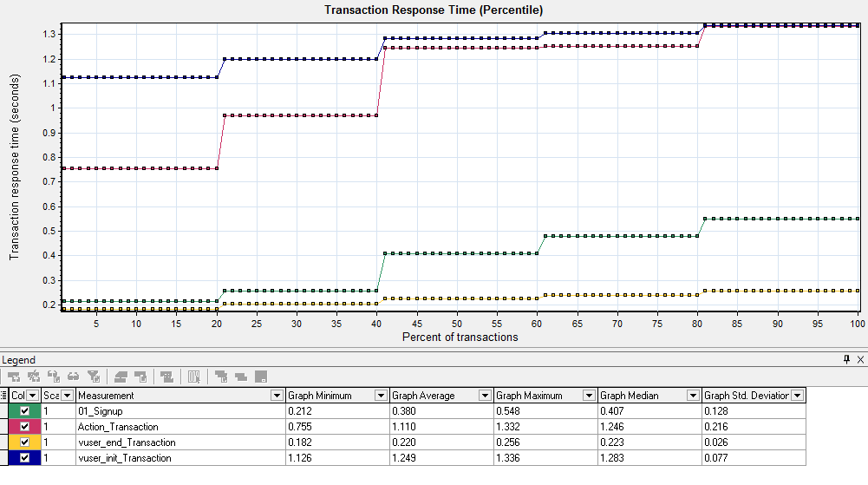
Task: Click the first icon in Legend toolbar
Action: (x=14, y=377)
